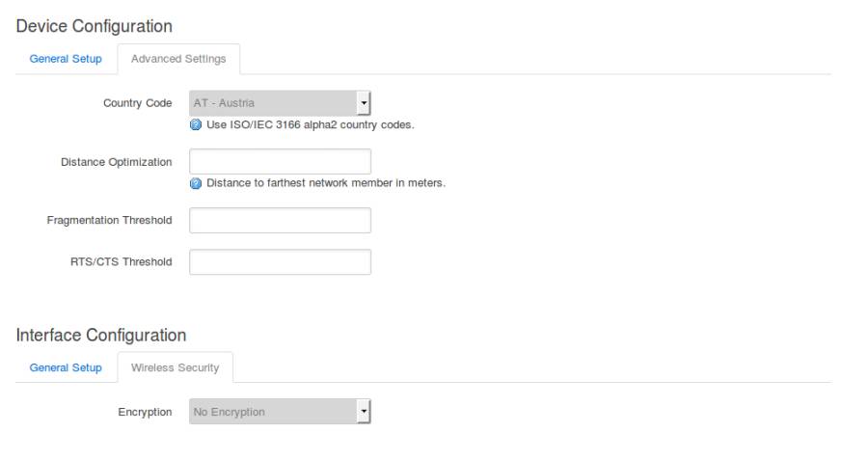The width and height of the screenshot is (868, 460).
Task: Click the help icon beside the distance hint
Action: (197, 184)
